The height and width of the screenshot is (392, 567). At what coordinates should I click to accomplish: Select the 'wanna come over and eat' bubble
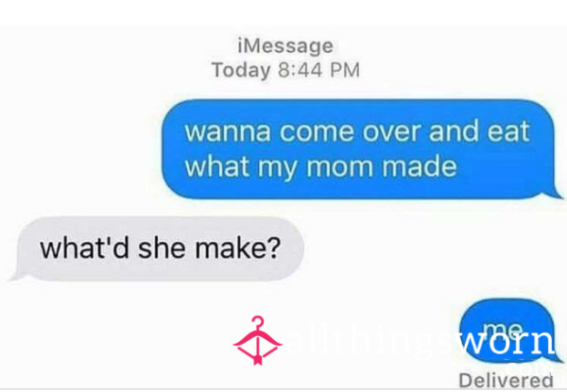pos(361,149)
